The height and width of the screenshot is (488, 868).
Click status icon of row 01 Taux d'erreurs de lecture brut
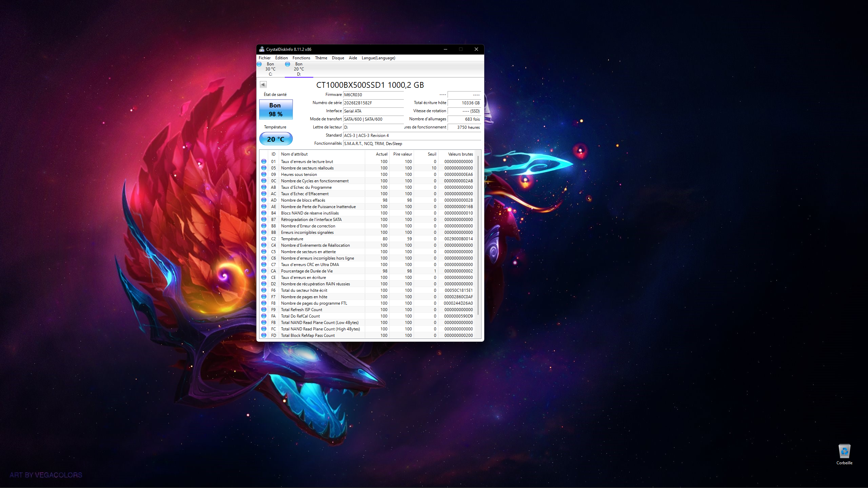point(264,161)
